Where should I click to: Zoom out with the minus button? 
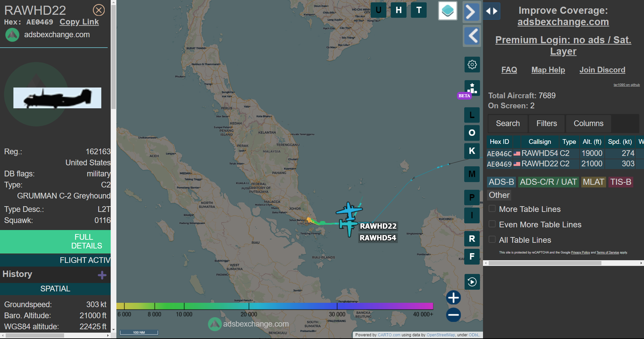coord(453,315)
